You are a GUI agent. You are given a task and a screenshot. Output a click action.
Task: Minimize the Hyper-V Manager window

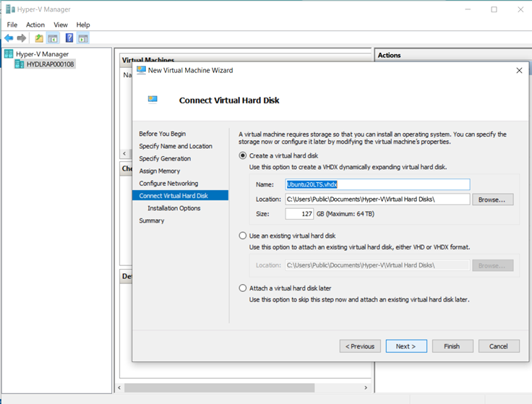click(468, 9)
